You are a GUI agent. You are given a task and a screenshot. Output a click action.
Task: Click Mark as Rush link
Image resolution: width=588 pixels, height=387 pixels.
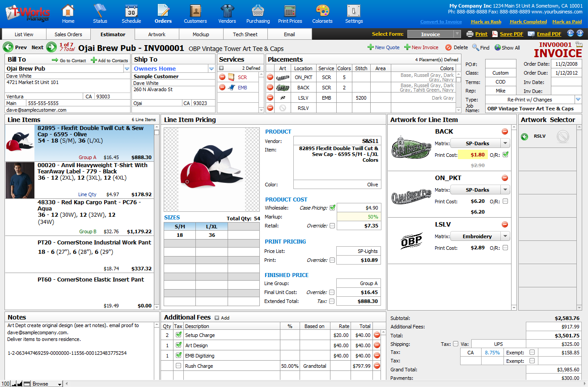coord(486,21)
